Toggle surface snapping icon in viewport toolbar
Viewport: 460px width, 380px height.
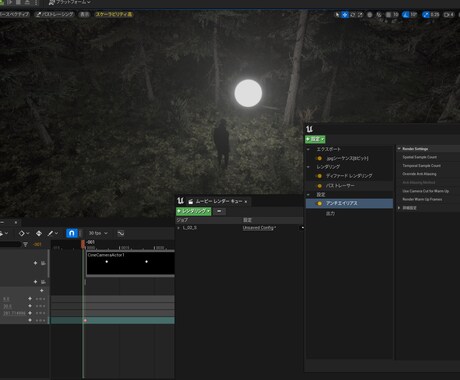coord(379,15)
